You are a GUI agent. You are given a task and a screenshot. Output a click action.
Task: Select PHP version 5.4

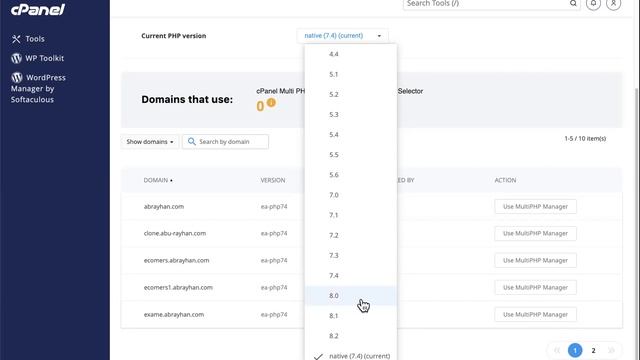tap(351, 135)
